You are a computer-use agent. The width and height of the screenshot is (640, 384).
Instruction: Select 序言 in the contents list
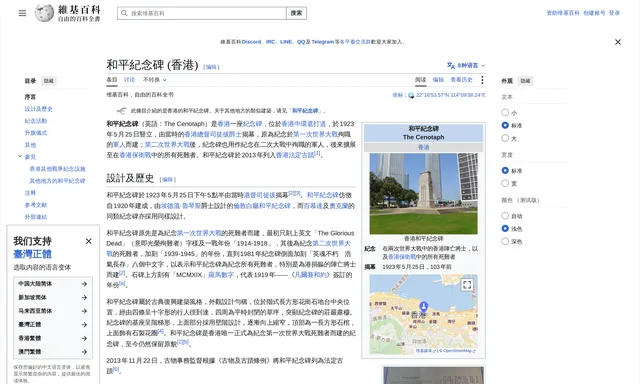coord(30,97)
